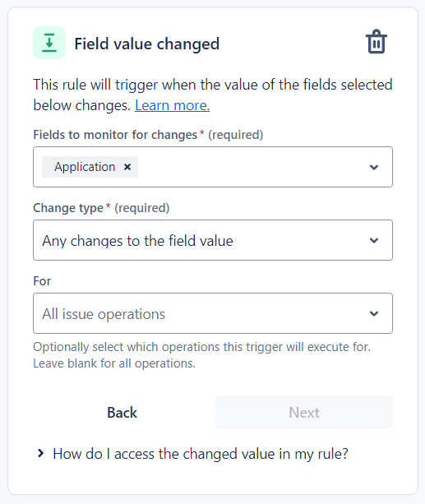Open the Learn more link
The image size is (425, 504).
(172, 105)
